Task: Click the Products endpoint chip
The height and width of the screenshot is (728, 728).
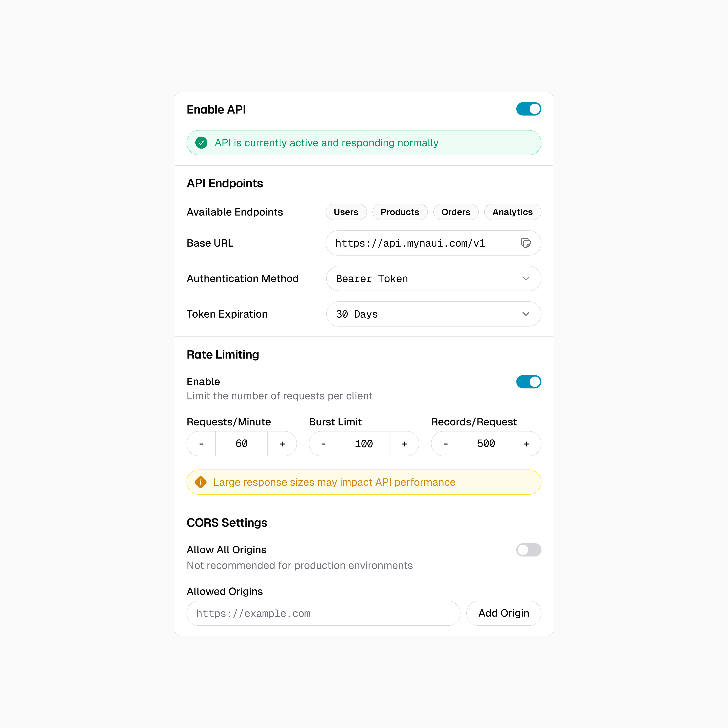Action: click(x=399, y=212)
